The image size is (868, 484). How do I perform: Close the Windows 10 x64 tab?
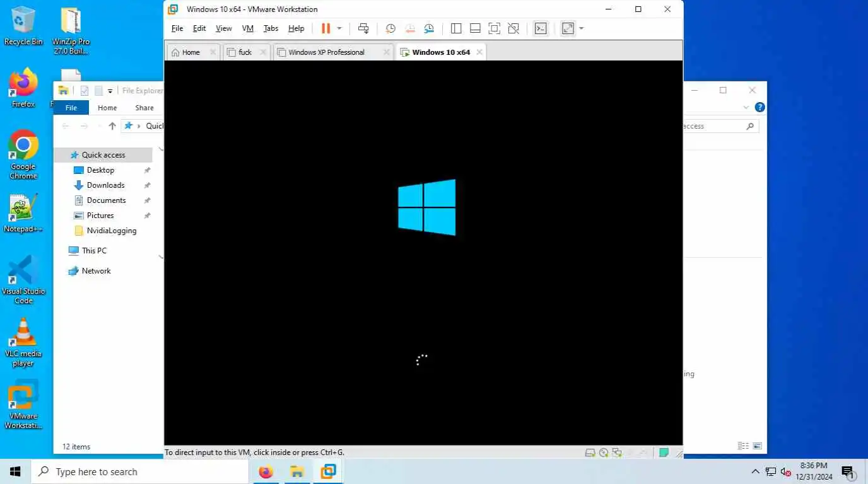(x=479, y=52)
